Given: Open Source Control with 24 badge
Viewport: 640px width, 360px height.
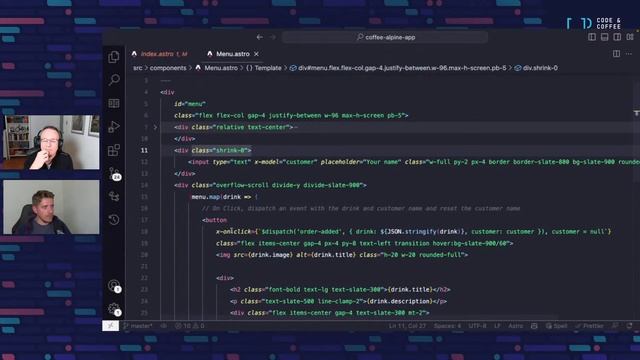Looking at the screenshot, I should [x=115, y=174].
